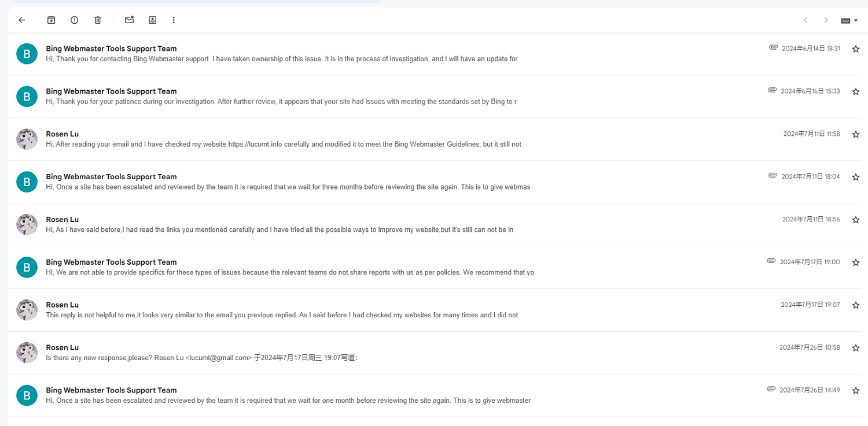The image size is (868, 426).
Task: Go to newer conversation arrow
Action: [805, 20]
